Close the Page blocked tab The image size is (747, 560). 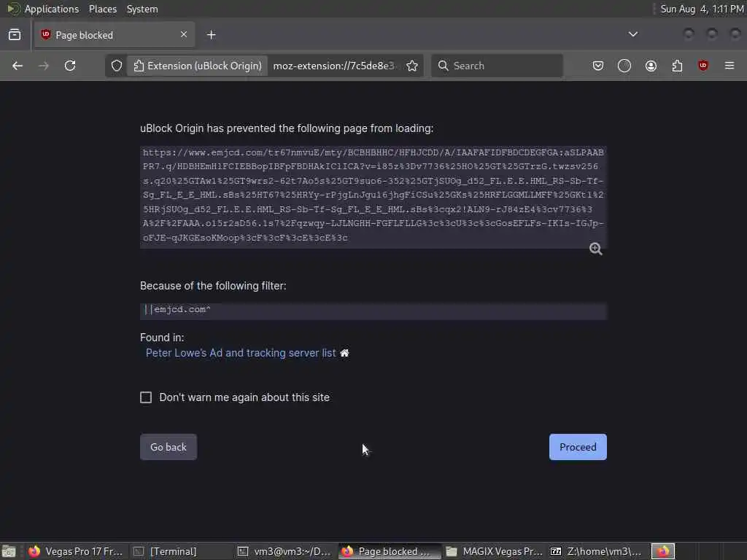(x=183, y=34)
